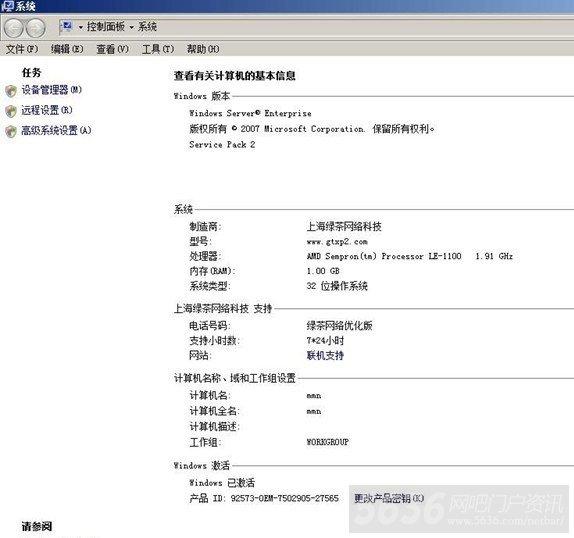
Task: Open the 帮助(H) menu
Action: (203, 49)
